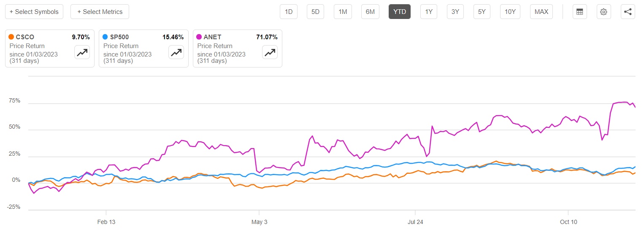
Task: Switch to the 1D time range
Action: tap(289, 12)
